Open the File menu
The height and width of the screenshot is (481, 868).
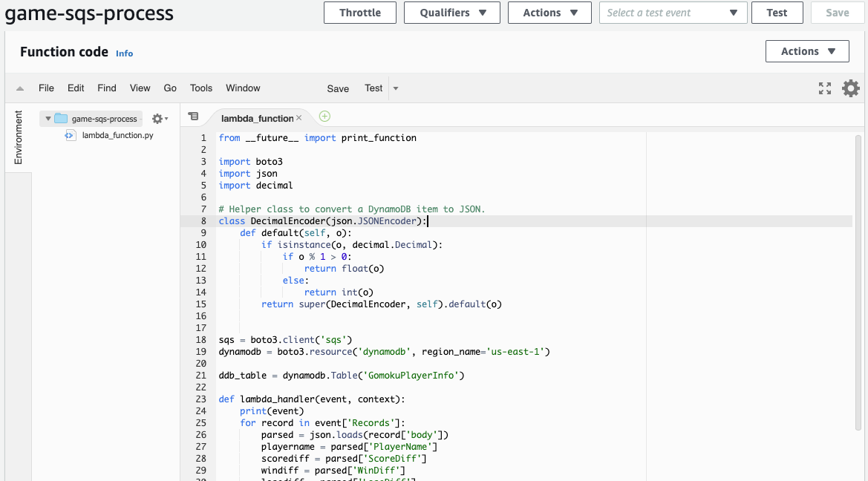coord(47,88)
